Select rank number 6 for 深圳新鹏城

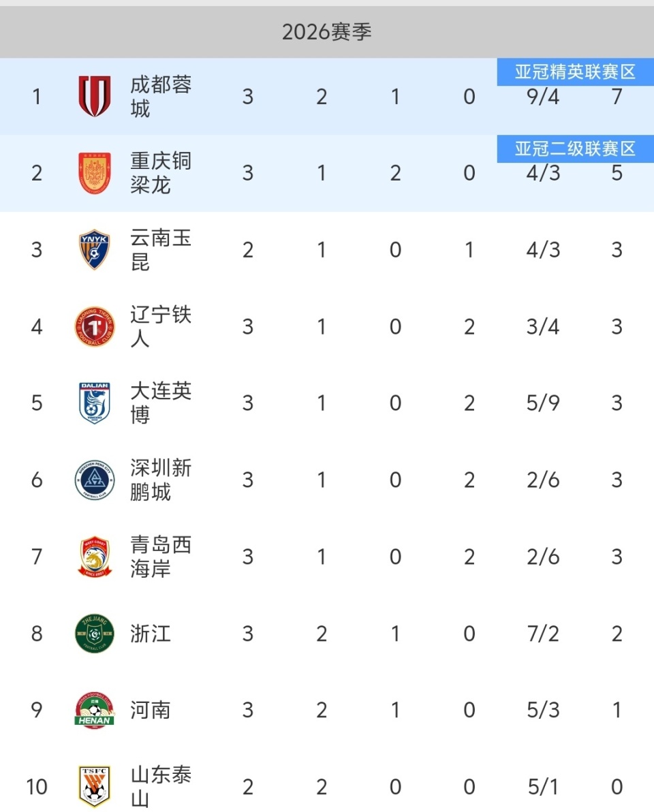coord(37,480)
